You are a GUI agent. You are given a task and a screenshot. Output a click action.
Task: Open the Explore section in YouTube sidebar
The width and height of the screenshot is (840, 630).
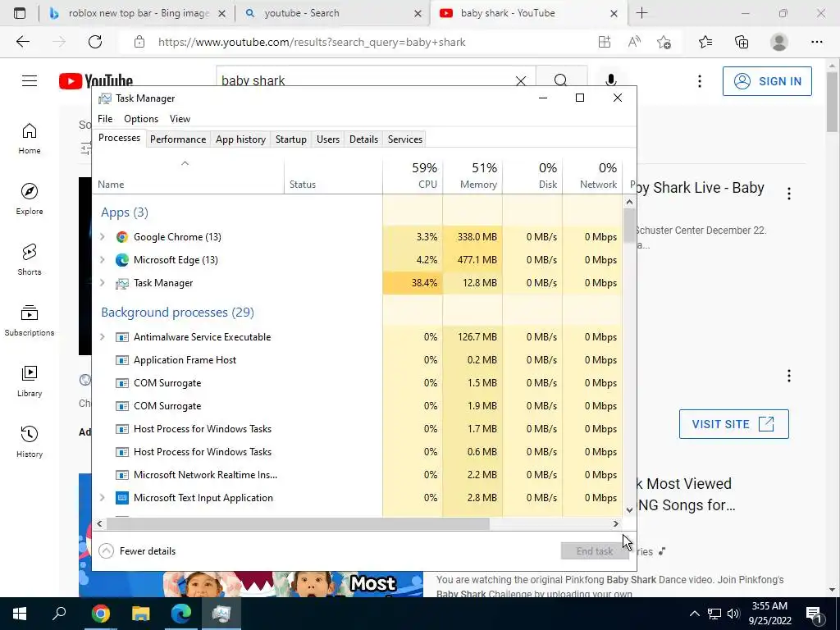tap(30, 199)
